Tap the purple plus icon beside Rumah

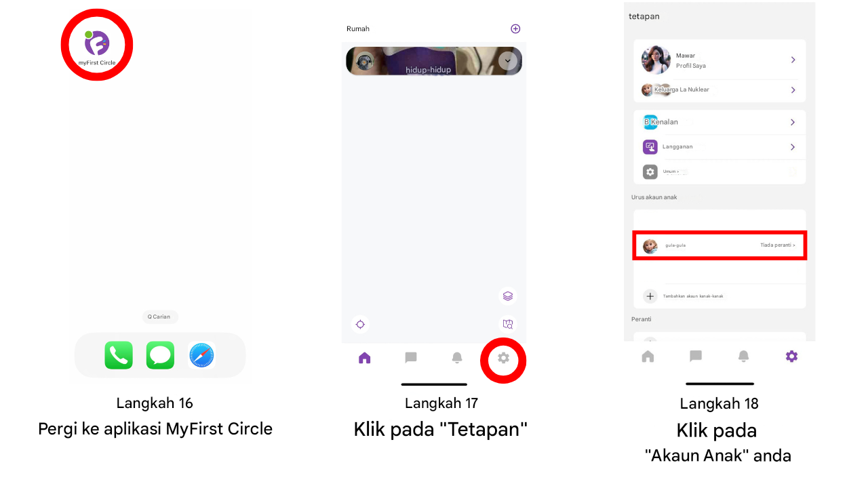[x=515, y=28]
